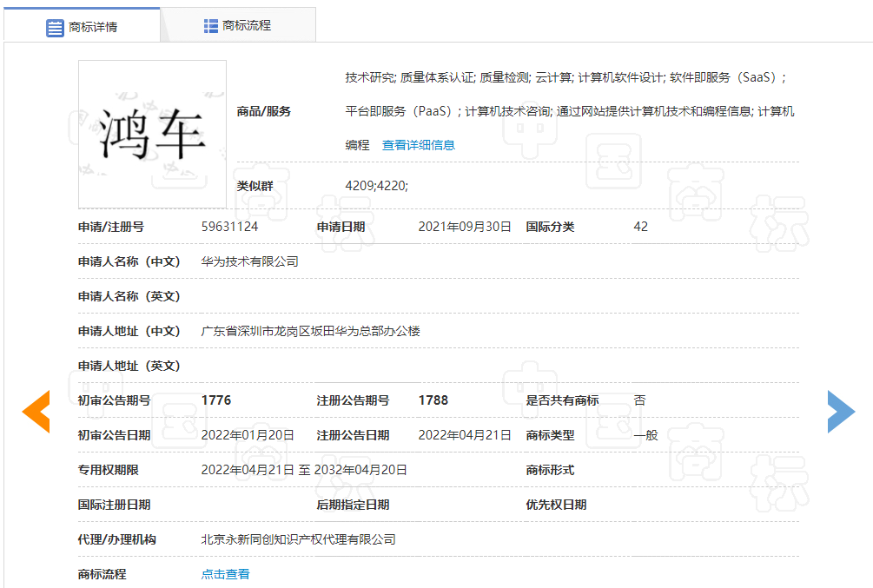Click the document icon beside 商标详情
Screen dimensions: 873x588
[55, 27]
